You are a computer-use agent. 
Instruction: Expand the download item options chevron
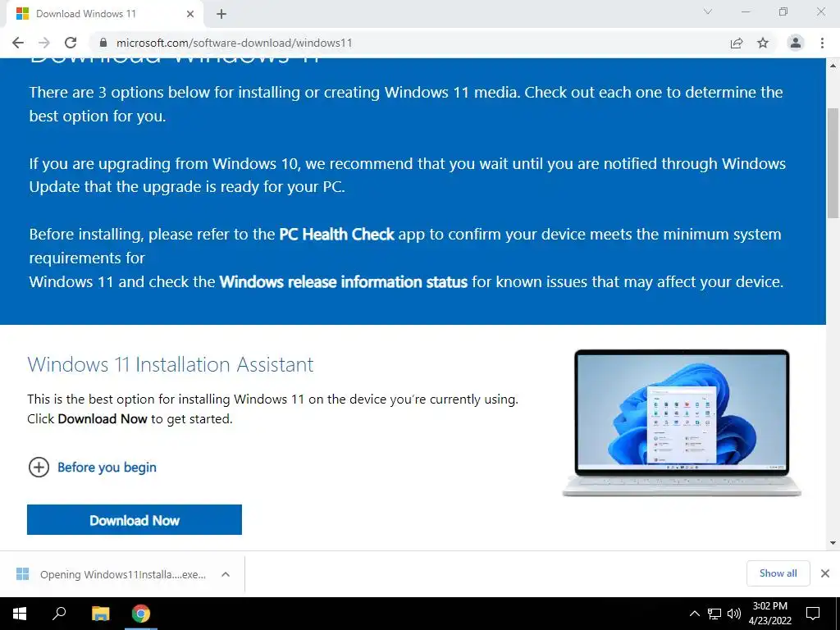226,574
